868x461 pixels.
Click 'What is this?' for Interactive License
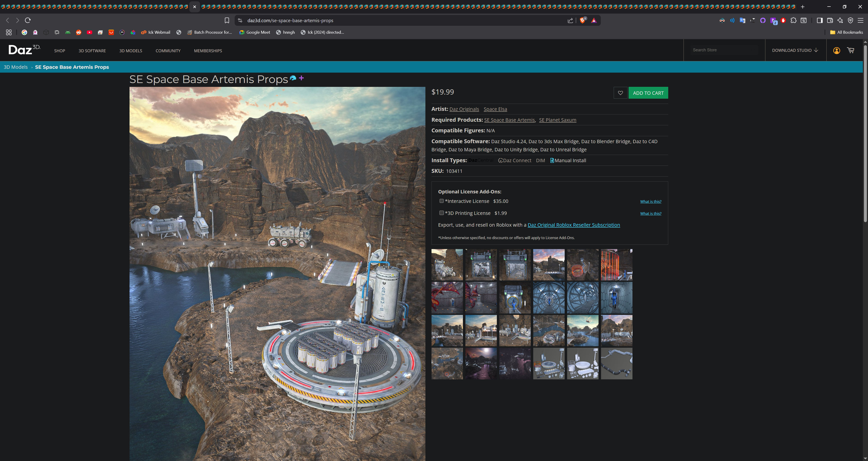(651, 202)
